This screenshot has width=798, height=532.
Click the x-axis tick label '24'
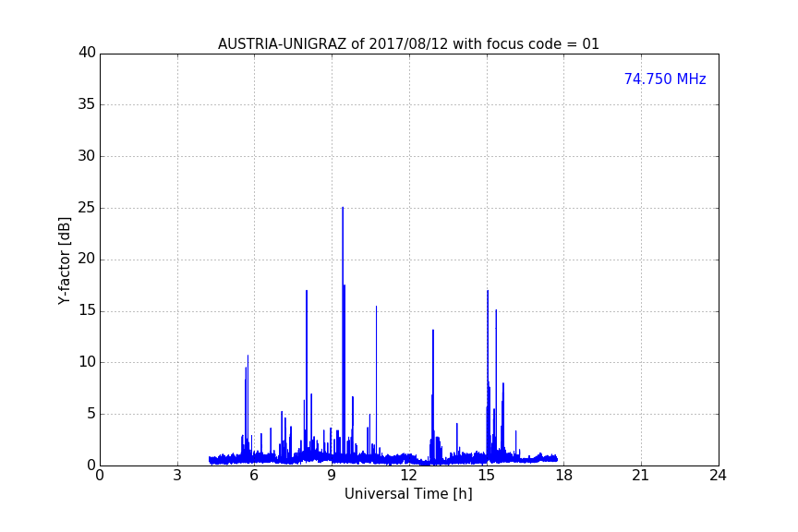pyautogui.click(x=718, y=476)
